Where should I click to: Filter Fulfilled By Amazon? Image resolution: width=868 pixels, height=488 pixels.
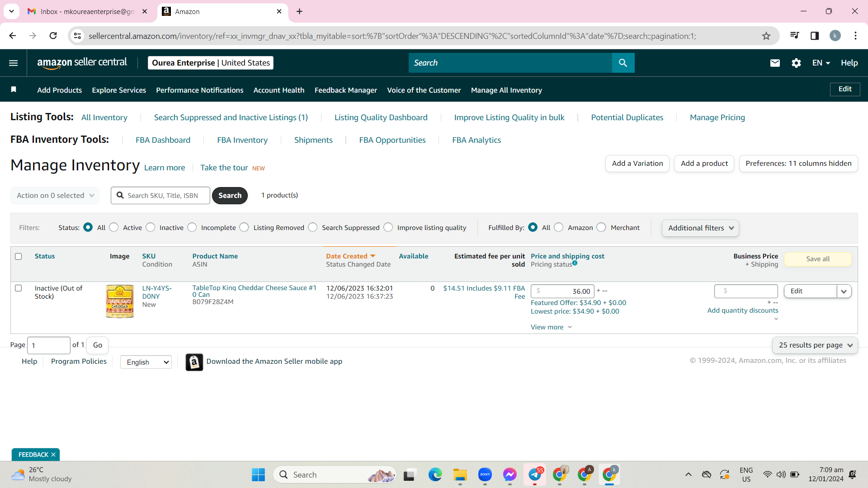pos(559,227)
